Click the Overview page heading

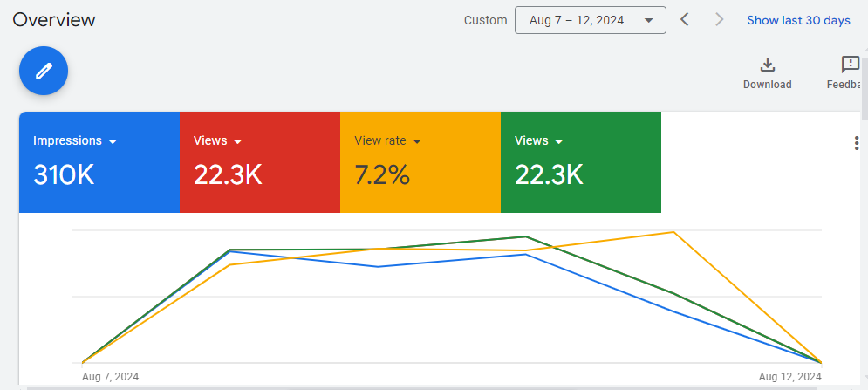point(54,20)
